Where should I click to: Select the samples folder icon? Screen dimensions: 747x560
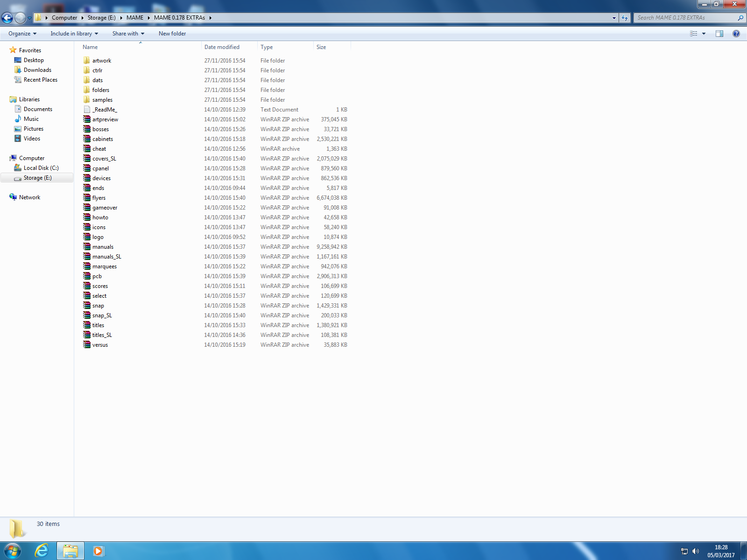click(87, 100)
